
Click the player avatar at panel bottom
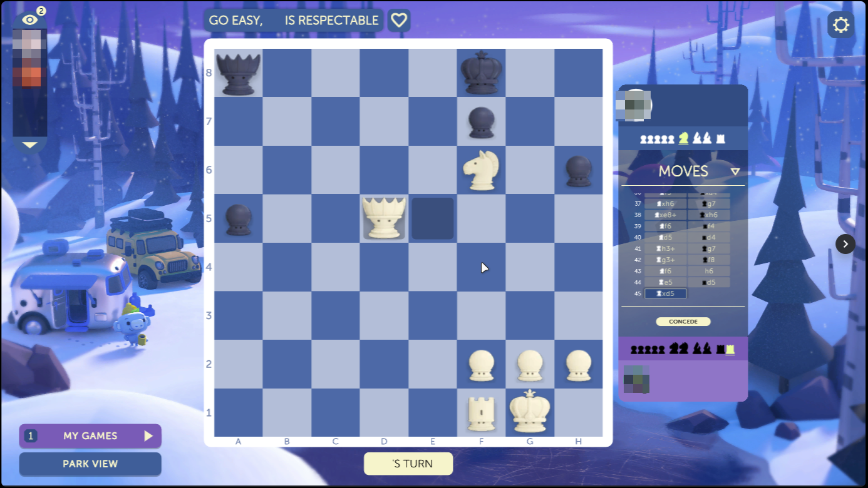636,379
